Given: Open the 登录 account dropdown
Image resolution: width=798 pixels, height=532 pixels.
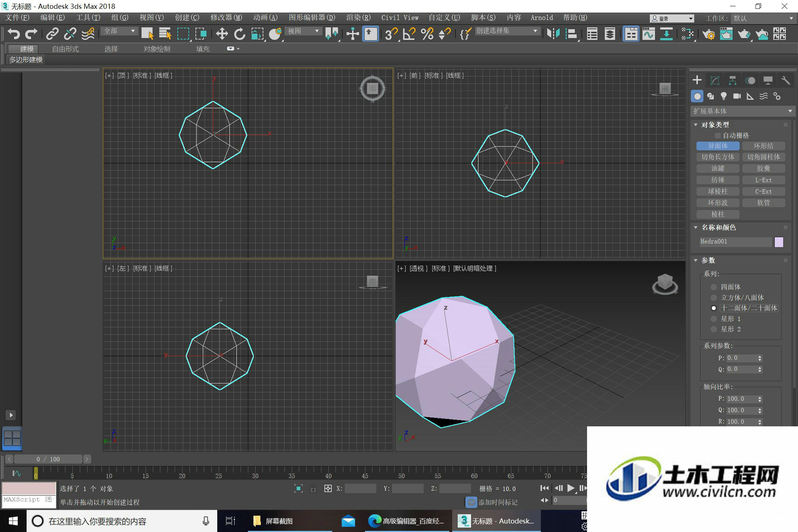Looking at the screenshot, I should pyautogui.click(x=672, y=18).
